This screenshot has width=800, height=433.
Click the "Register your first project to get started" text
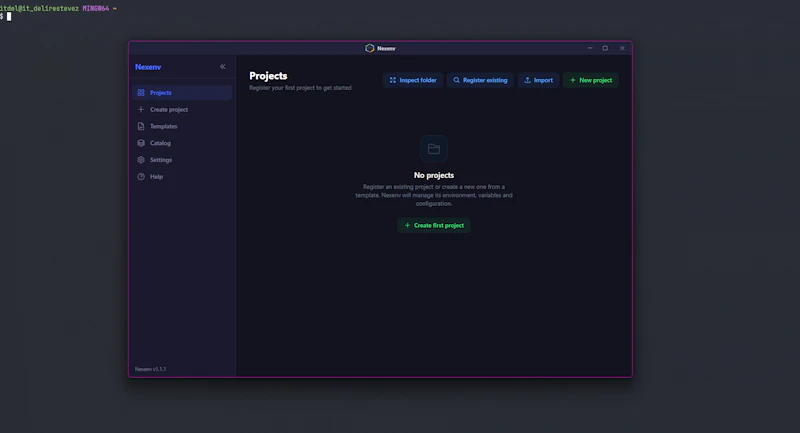pos(300,88)
